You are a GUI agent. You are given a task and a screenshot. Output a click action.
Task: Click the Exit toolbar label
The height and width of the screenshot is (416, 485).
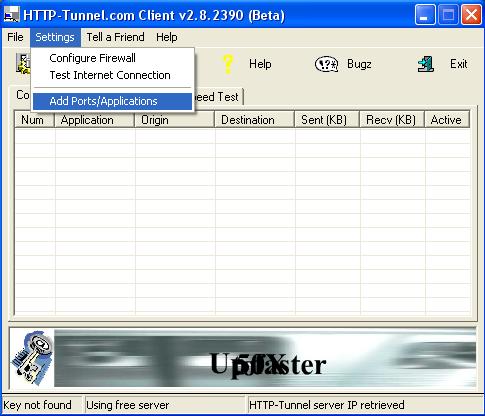[459, 64]
